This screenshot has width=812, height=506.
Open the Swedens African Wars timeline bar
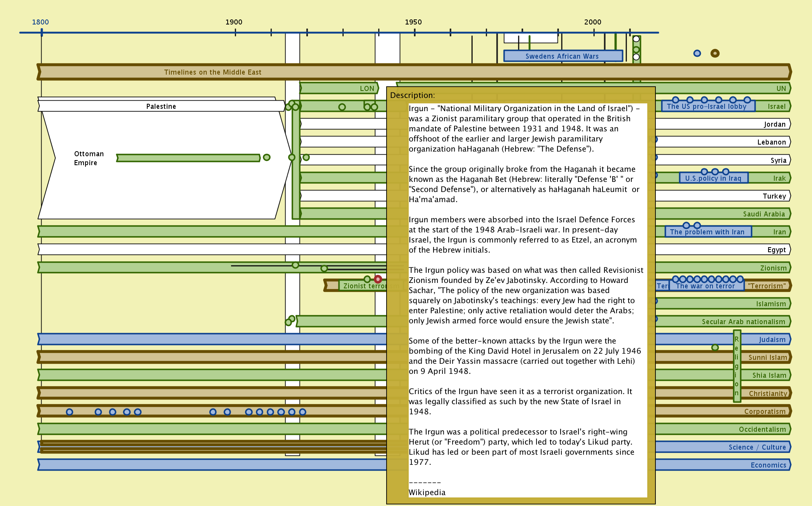(562, 56)
